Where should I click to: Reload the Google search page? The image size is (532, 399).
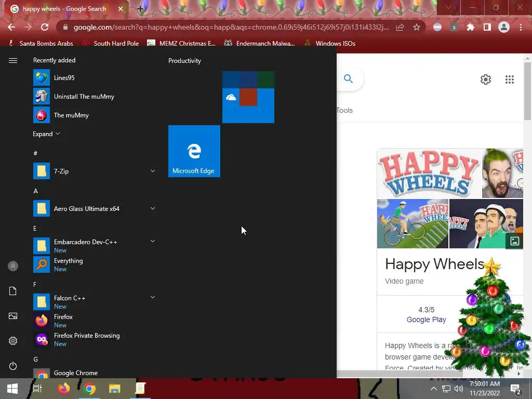45,27
